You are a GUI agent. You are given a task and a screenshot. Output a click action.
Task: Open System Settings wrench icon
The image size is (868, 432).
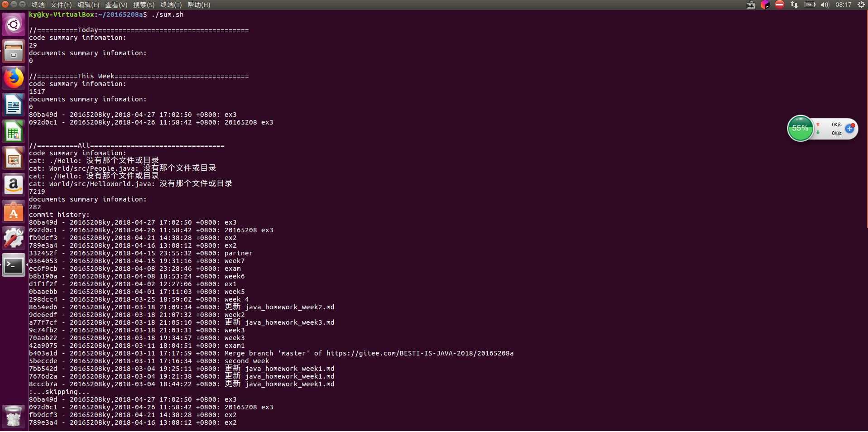point(14,238)
